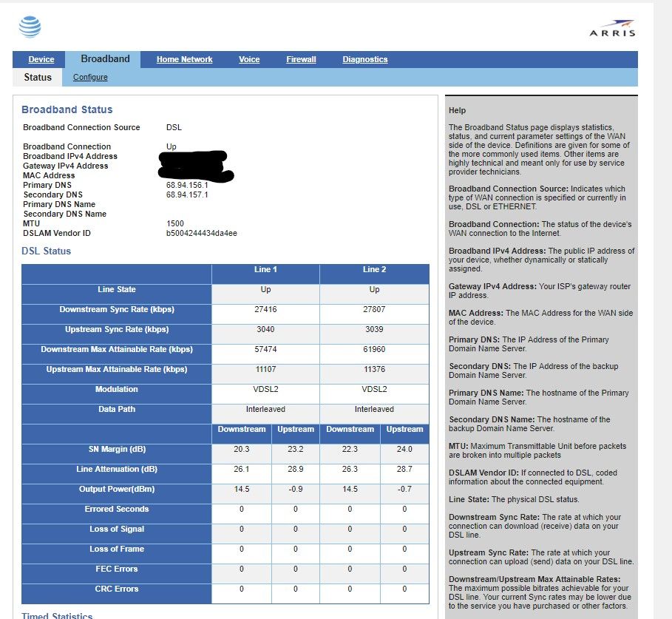Click the DSL Status section heading
This screenshot has width=672, height=619.
pyautogui.click(x=47, y=251)
